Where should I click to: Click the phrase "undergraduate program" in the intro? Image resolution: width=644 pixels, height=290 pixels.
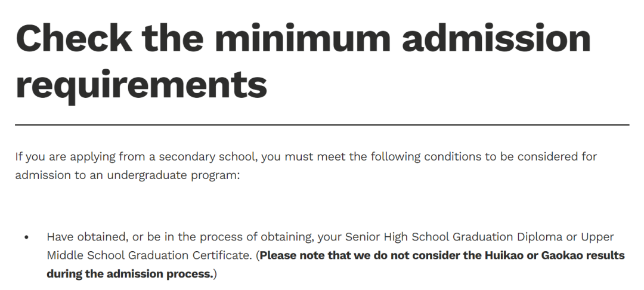tap(178, 176)
